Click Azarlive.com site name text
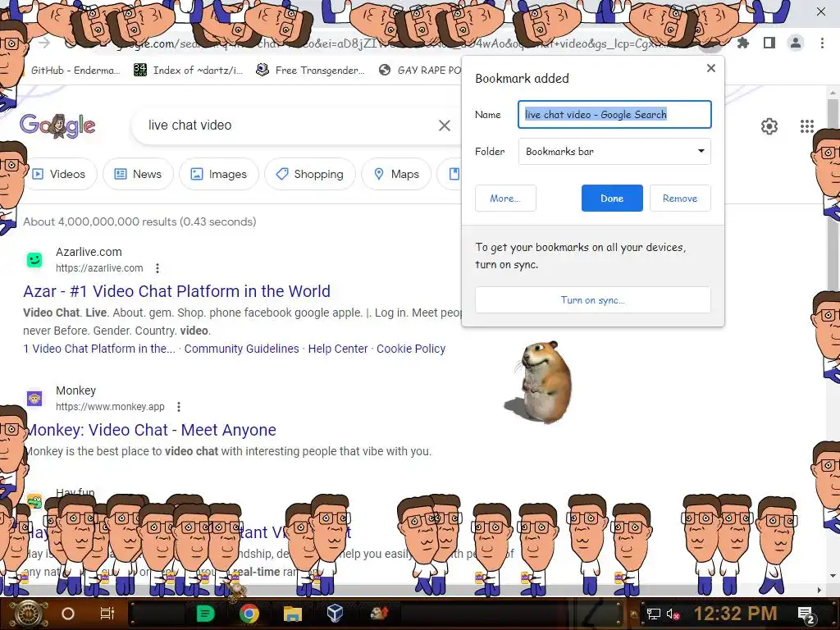 pos(89,252)
